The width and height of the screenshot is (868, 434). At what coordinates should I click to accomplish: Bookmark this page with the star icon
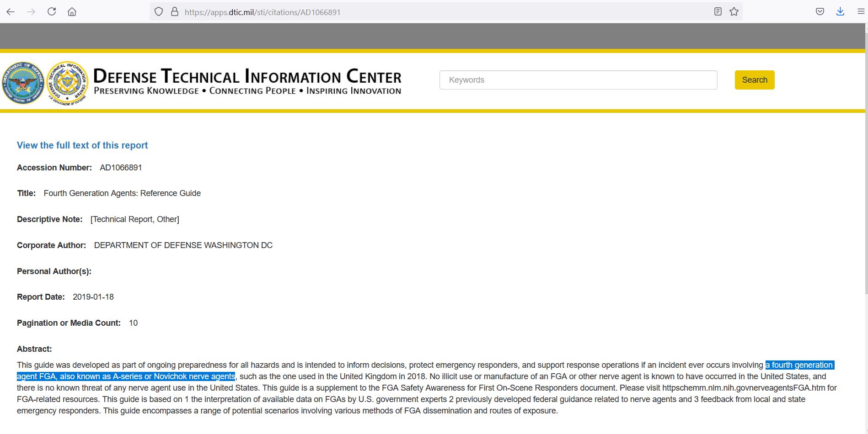[x=734, y=12]
